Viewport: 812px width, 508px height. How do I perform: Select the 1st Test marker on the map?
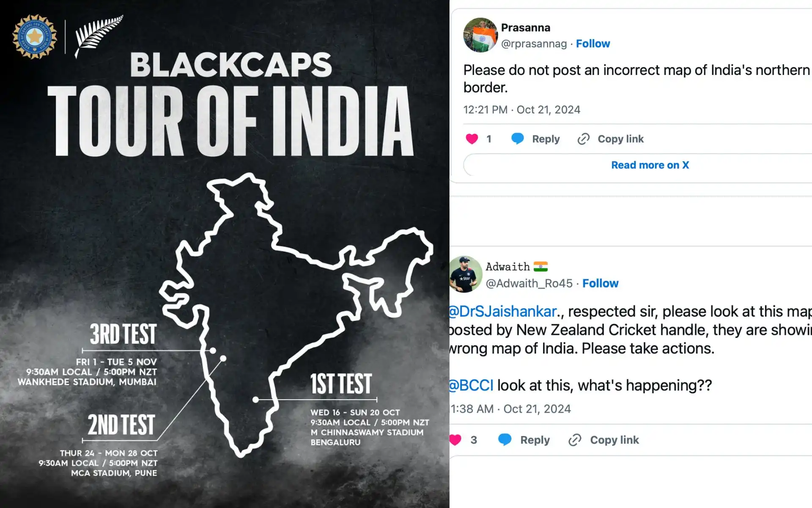tap(255, 398)
